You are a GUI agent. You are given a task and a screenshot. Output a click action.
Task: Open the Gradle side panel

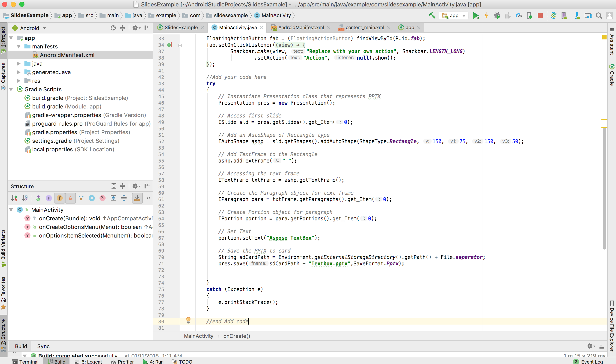tap(611, 75)
